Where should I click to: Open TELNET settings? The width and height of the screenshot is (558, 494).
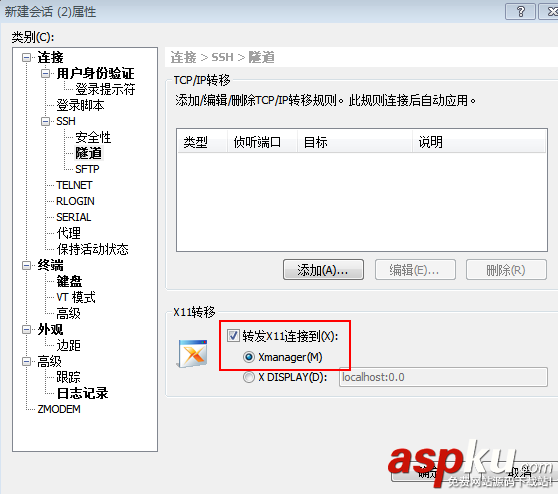tap(74, 185)
